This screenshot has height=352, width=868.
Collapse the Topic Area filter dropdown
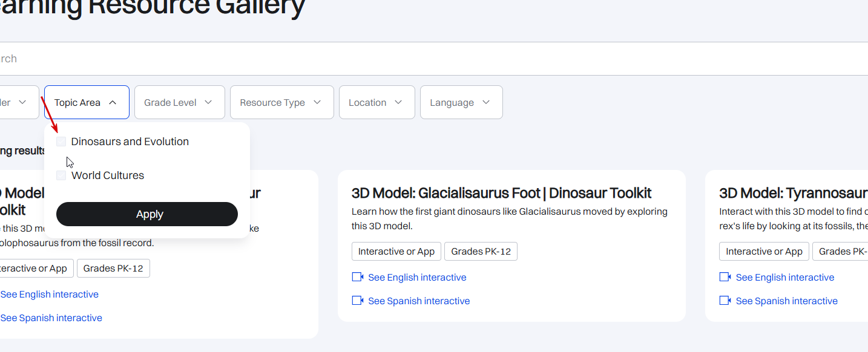pyautogui.click(x=87, y=102)
